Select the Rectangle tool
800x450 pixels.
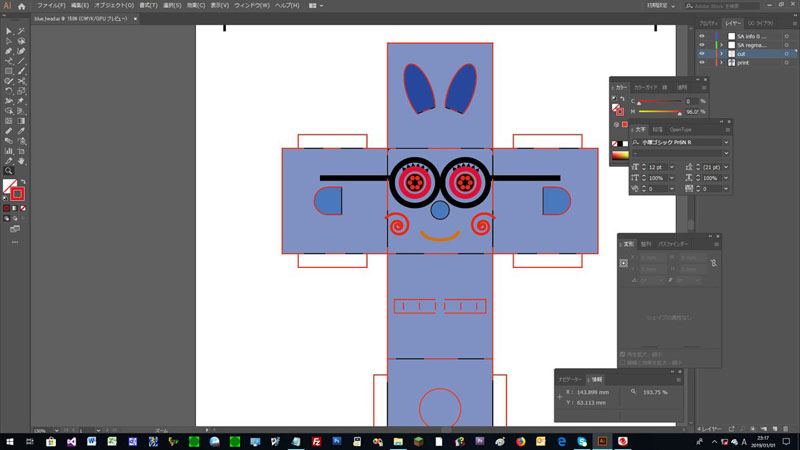click(x=9, y=71)
